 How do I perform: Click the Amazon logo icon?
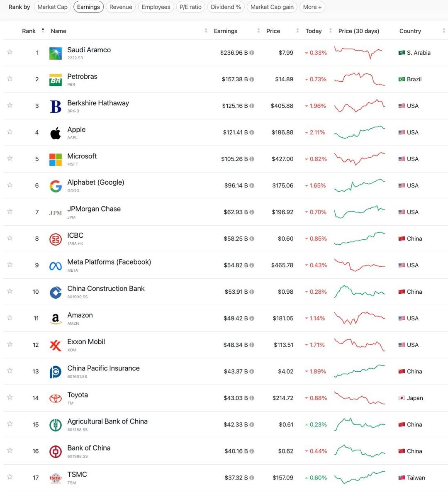[56, 319]
